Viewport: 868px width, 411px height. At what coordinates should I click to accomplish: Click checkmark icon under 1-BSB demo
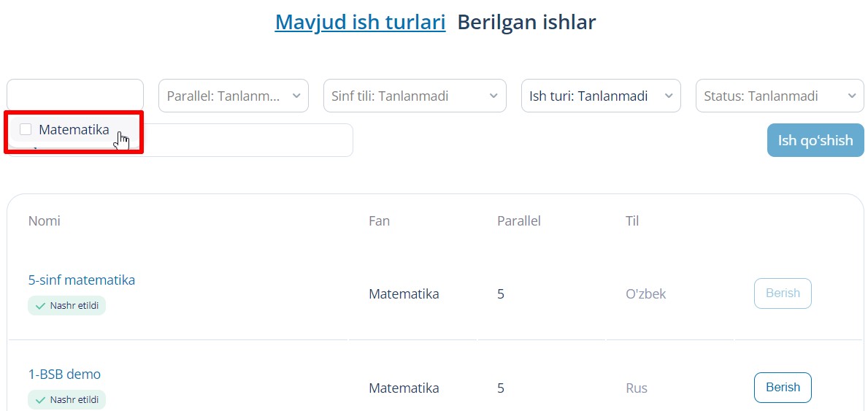[x=40, y=400]
